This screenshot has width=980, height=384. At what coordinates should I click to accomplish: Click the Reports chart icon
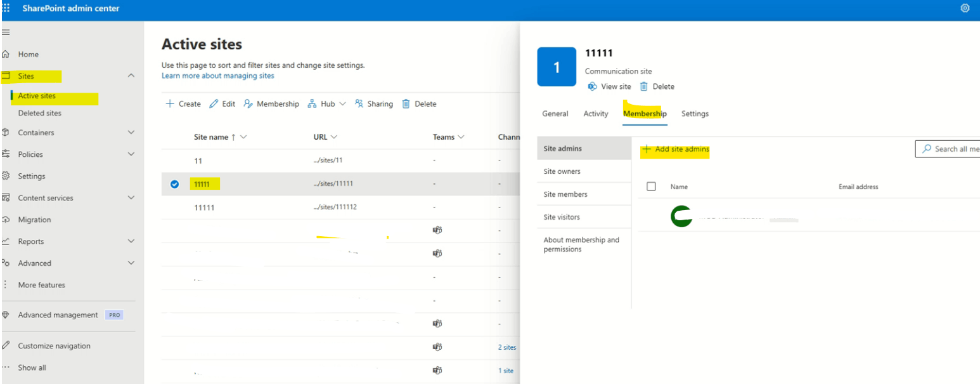(x=6, y=241)
